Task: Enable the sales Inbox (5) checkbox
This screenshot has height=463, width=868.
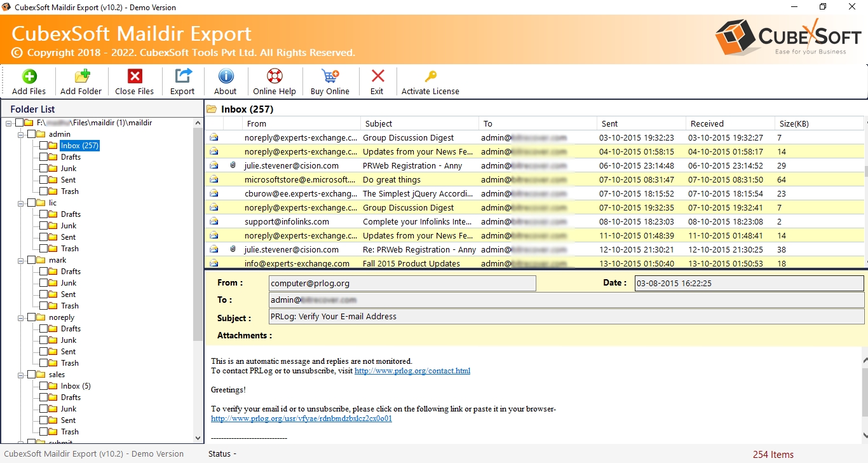Action: pos(44,386)
